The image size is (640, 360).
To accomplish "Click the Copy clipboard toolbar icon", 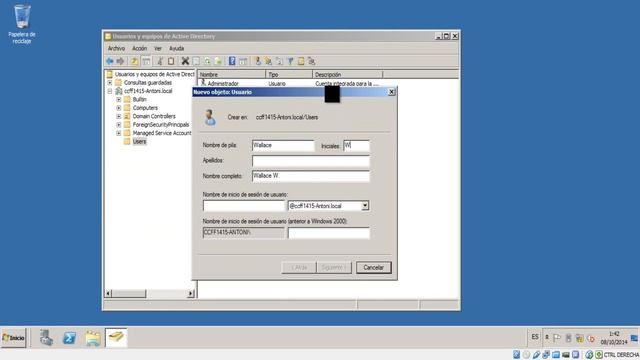I will point(171,61).
